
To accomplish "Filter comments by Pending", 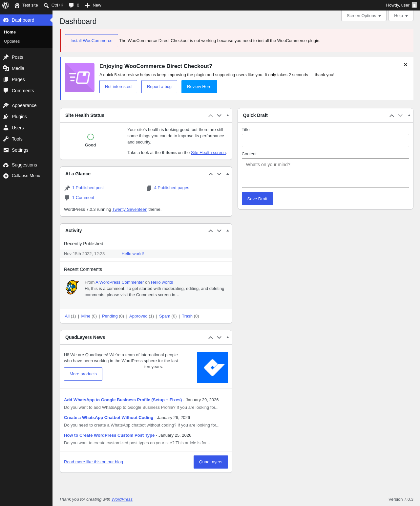I will pyautogui.click(x=110, y=316).
